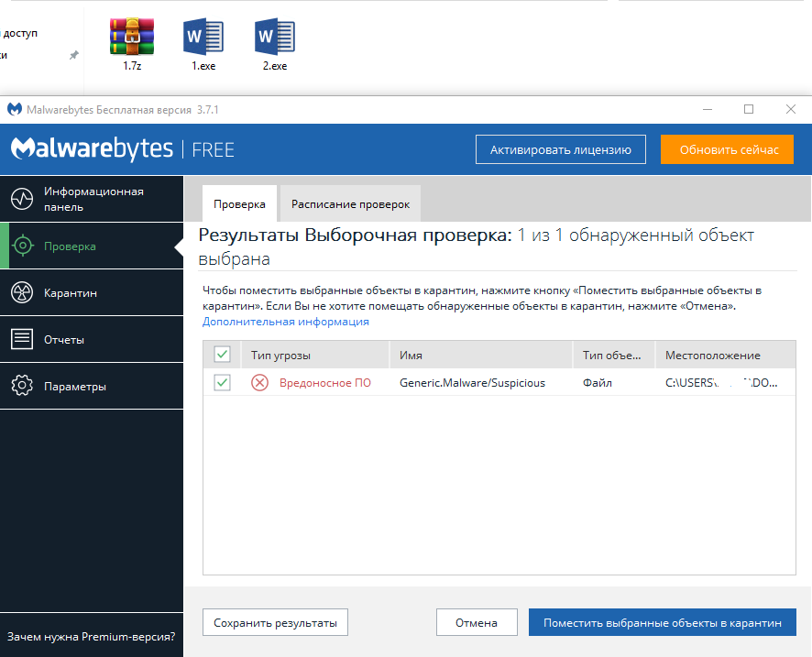Click the scan target icon in the sidebar

click(x=22, y=246)
